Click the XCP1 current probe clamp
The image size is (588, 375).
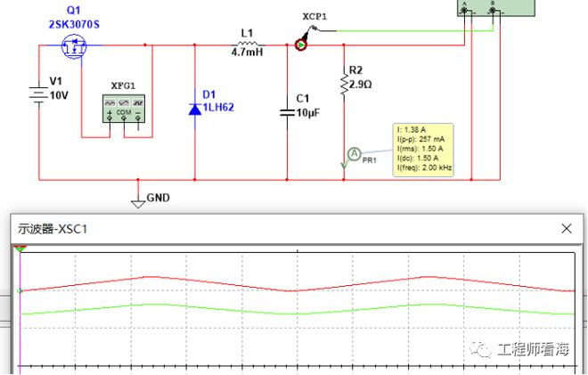click(301, 45)
